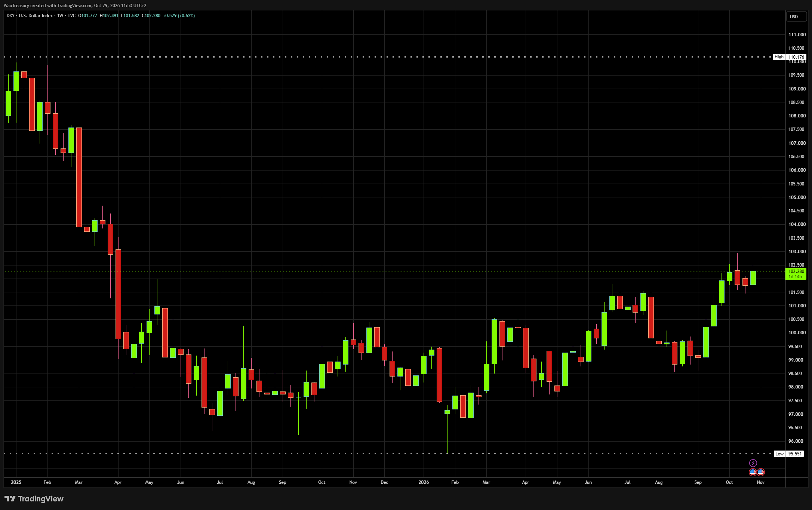Click the Low 95.551 price label
The image size is (812, 510).
pos(790,454)
